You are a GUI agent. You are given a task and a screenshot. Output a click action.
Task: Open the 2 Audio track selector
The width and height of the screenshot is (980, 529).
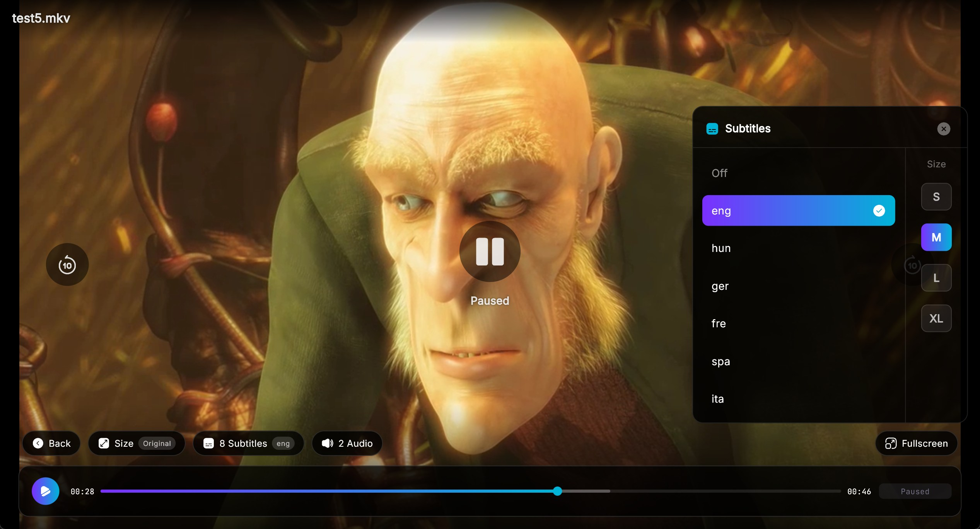tap(347, 443)
